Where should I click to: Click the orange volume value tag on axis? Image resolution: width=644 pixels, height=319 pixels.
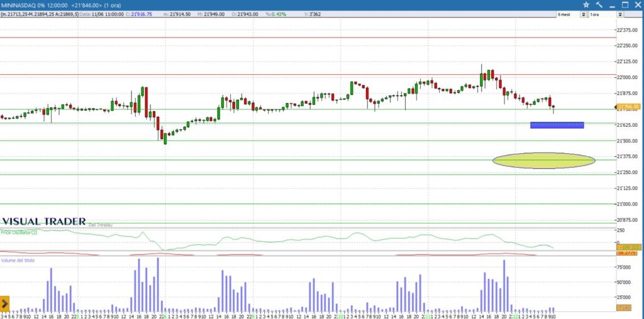point(623,308)
